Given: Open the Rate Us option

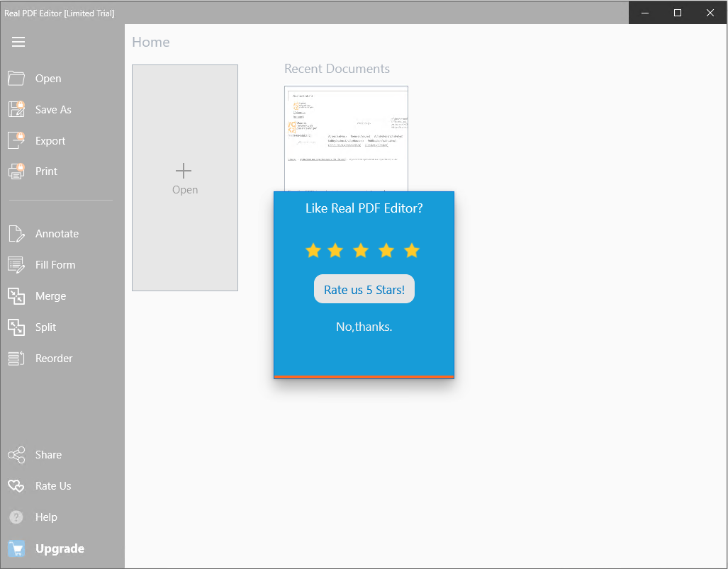Looking at the screenshot, I should 52,485.
